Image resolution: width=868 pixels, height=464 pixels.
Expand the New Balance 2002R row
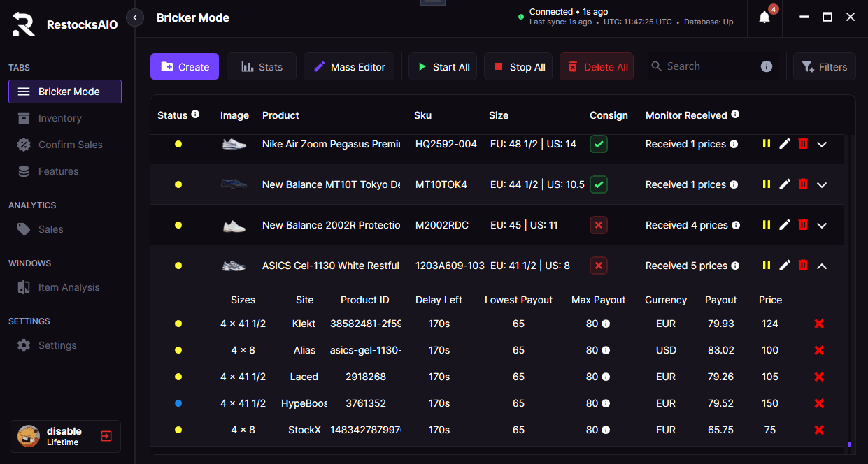[x=822, y=226]
